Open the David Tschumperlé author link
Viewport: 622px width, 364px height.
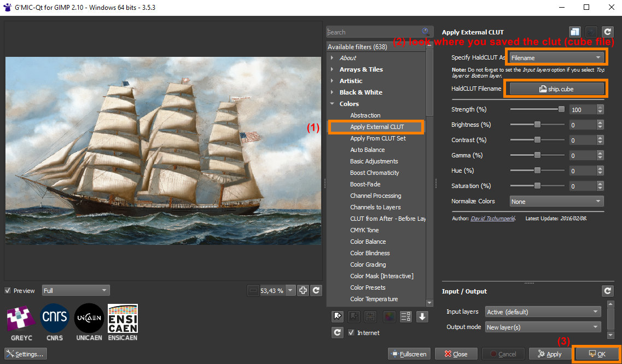click(x=493, y=219)
